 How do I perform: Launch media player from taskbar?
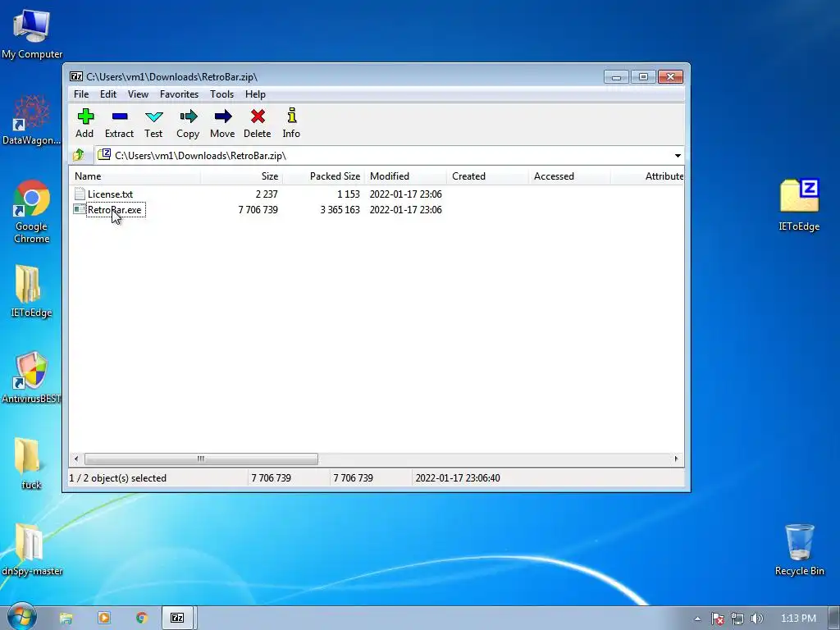click(x=104, y=618)
